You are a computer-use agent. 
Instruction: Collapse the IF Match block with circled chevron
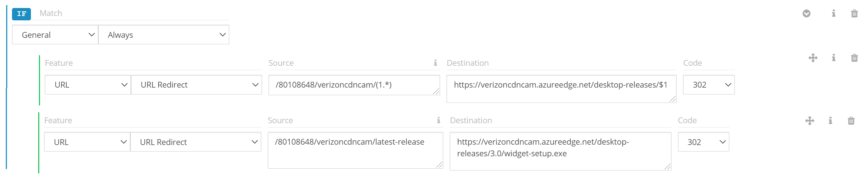click(806, 13)
